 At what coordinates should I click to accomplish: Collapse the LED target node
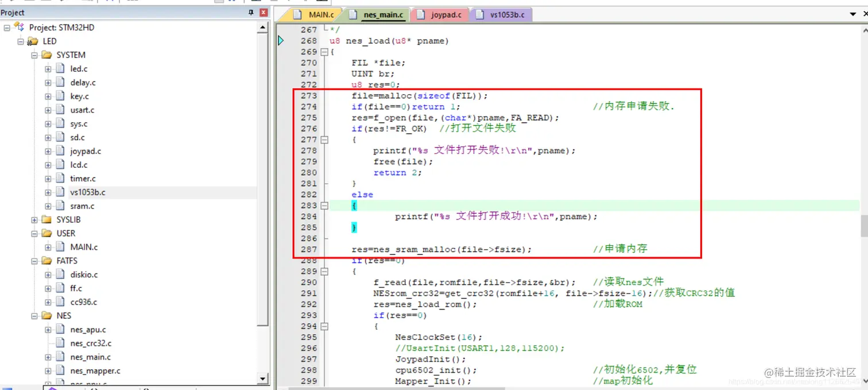(x=21, y=41)
